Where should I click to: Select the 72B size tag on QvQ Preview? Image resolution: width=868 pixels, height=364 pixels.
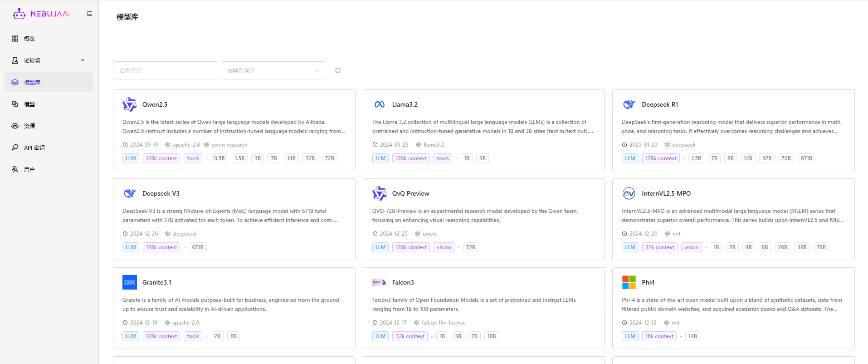(471, 247)
